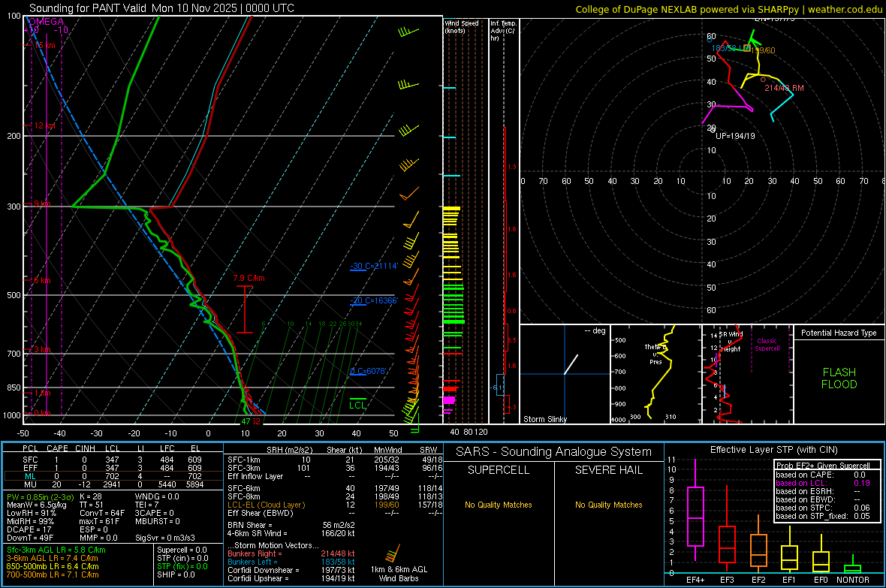Click the FLASH FLOOD hazard text
This screenshot has height=588, width=886.
pos(839,378)
